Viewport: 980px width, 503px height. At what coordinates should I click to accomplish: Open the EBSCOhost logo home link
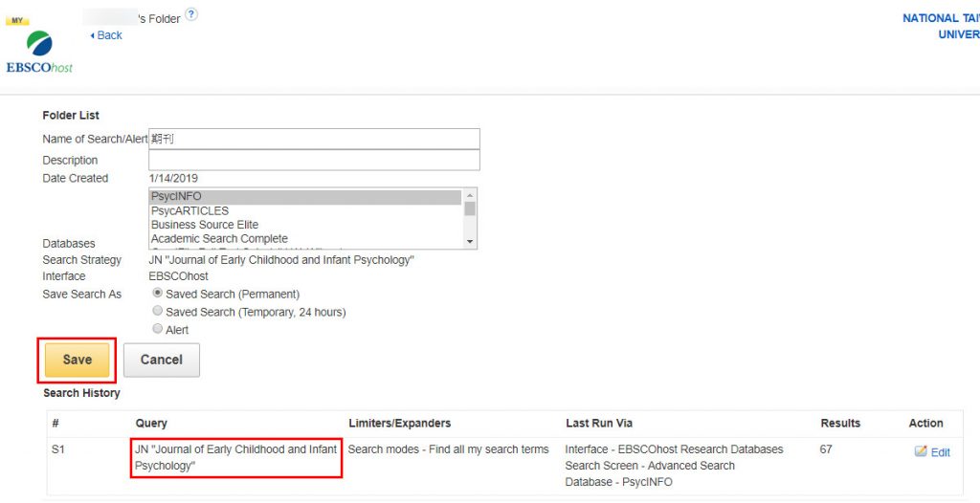39,52
